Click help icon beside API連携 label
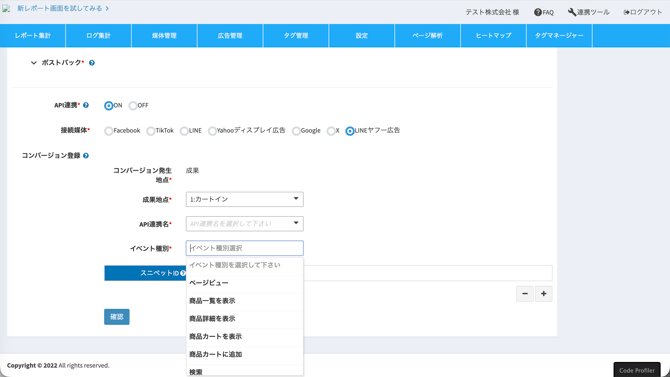The height and width of the screenshot is (377, 670). pyautogui.click(x=86, y=105)
